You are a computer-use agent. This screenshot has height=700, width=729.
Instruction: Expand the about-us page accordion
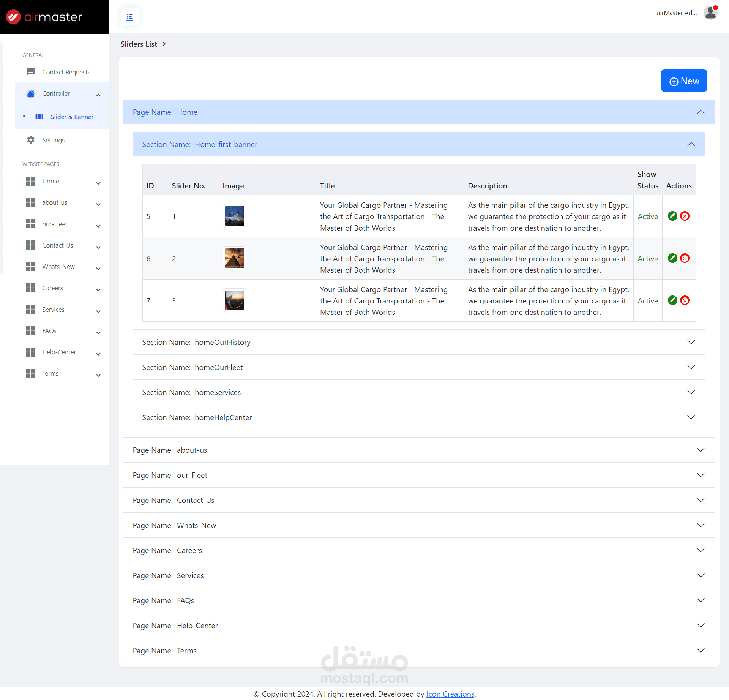[701, 450]
